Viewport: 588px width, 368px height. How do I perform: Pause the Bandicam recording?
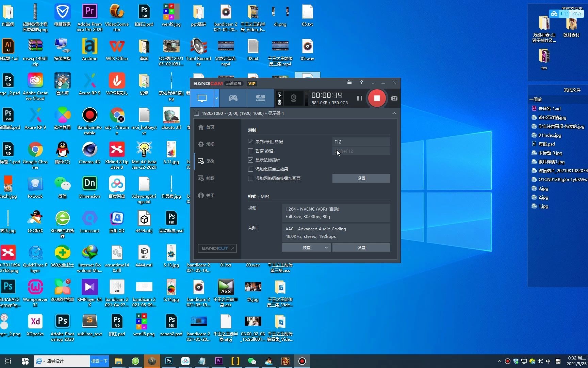click(359, 98)
